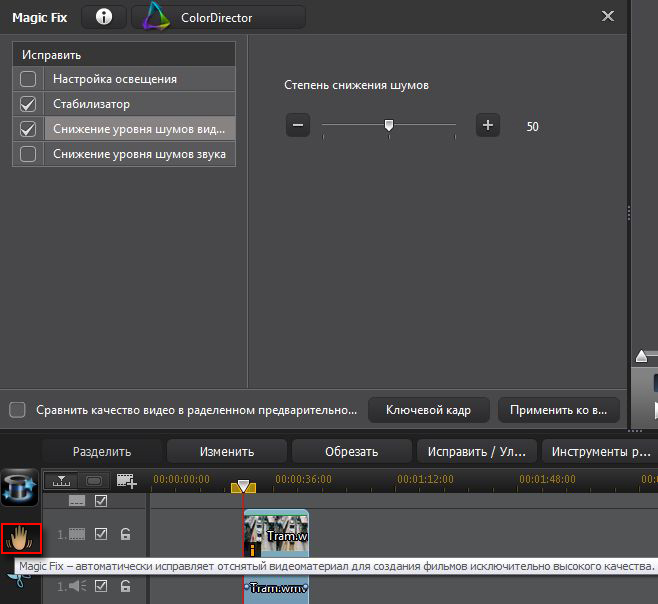Toggle the compare video quality split-preview checkbox
Image resolution: width=658 pixels, height=604 pixels.
tap(17, 410)
